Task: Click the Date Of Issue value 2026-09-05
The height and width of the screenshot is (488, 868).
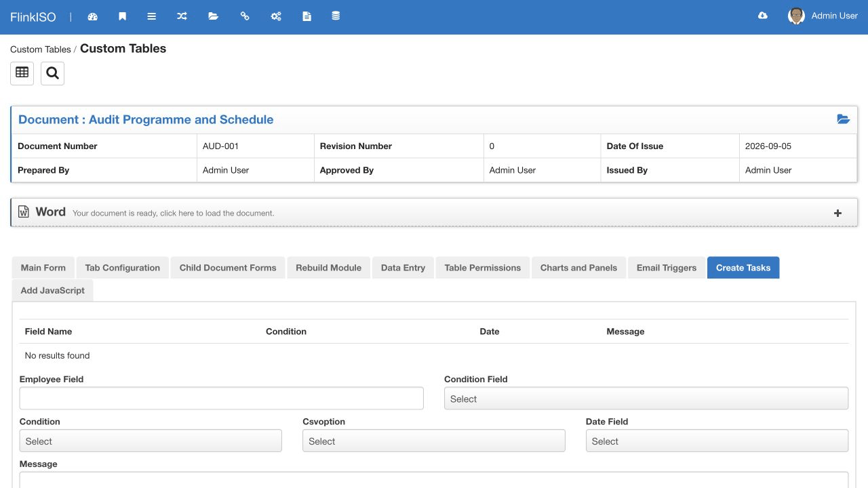Action: pos(768,146)
